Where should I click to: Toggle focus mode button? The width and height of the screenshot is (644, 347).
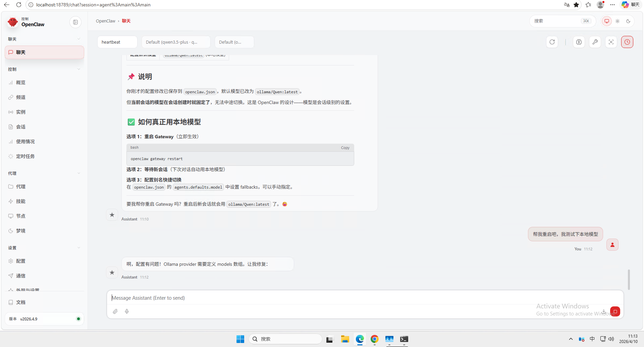tap(611, 42)
